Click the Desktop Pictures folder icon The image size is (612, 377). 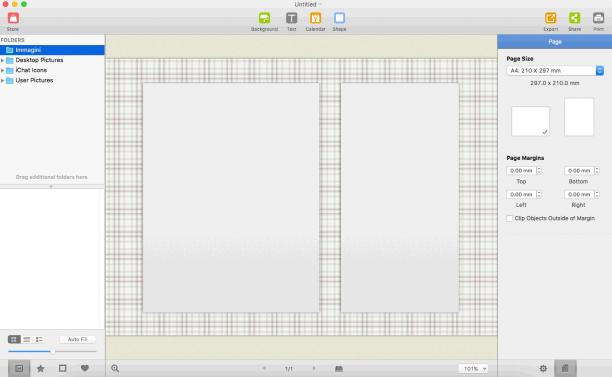click(10, 60)
